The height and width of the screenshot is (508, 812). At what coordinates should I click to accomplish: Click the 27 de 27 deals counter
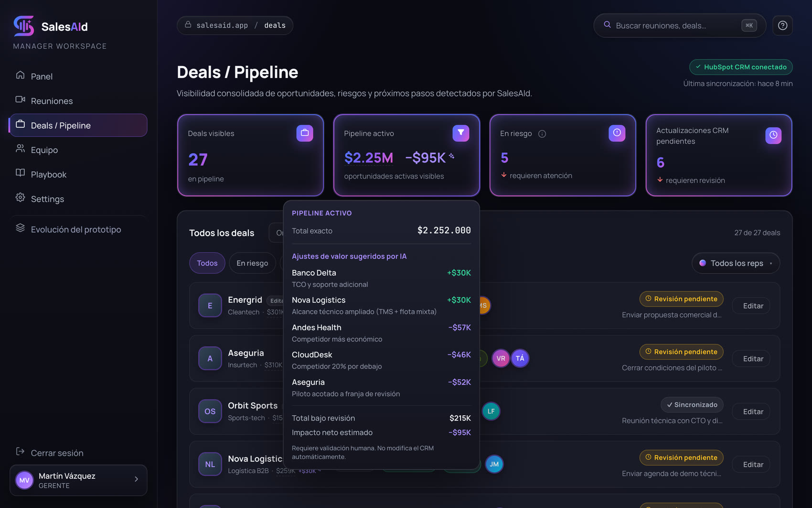pyautogui.click(x=757, y=233)
